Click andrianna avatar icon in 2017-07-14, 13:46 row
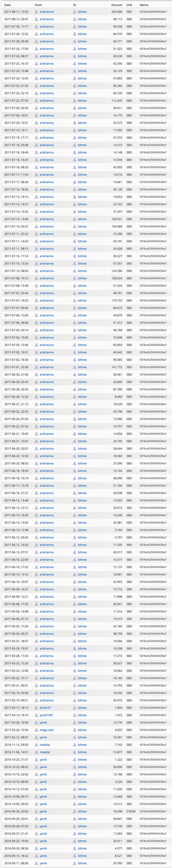The height and width of the screenshot is (868, 172). [36, 219]
